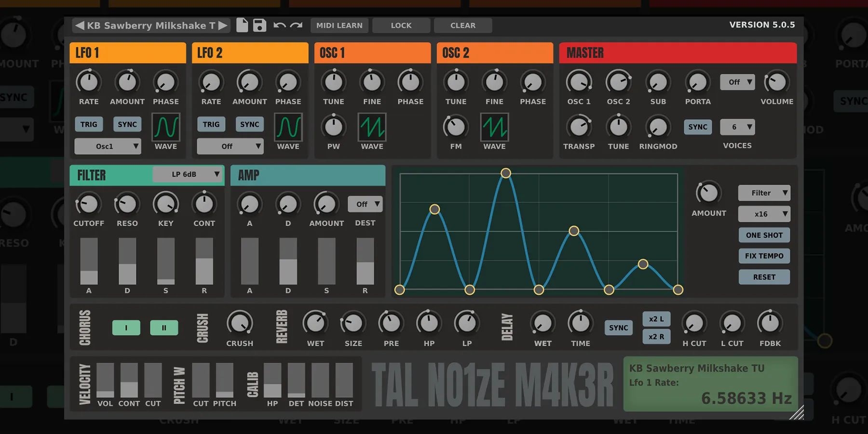Toggle the LFO 1 TRIG button
The height and width of the screenshot is (434, 868).
tap(89, 124)
